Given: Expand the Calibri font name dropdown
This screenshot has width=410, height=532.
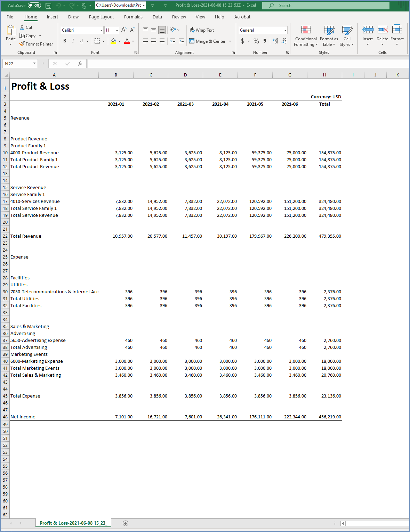Looking at the screenshot, I should (101, 30).
